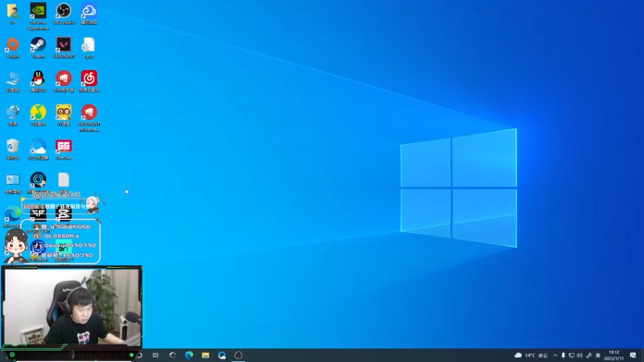644x362 pixels.
Task: Open the network status tray icon
Action: point(572,356)
